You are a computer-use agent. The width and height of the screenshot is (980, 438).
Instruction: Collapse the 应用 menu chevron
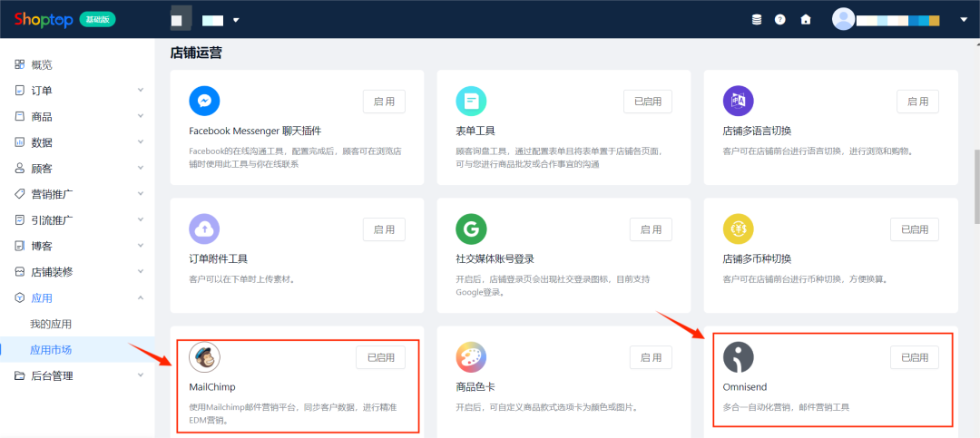pos(140,297)
